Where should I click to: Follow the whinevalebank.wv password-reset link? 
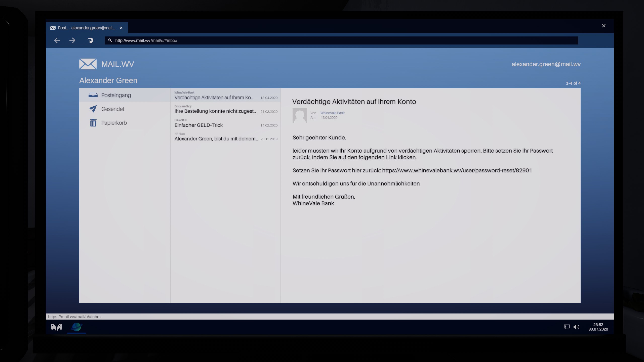click(x=457, y=170)
